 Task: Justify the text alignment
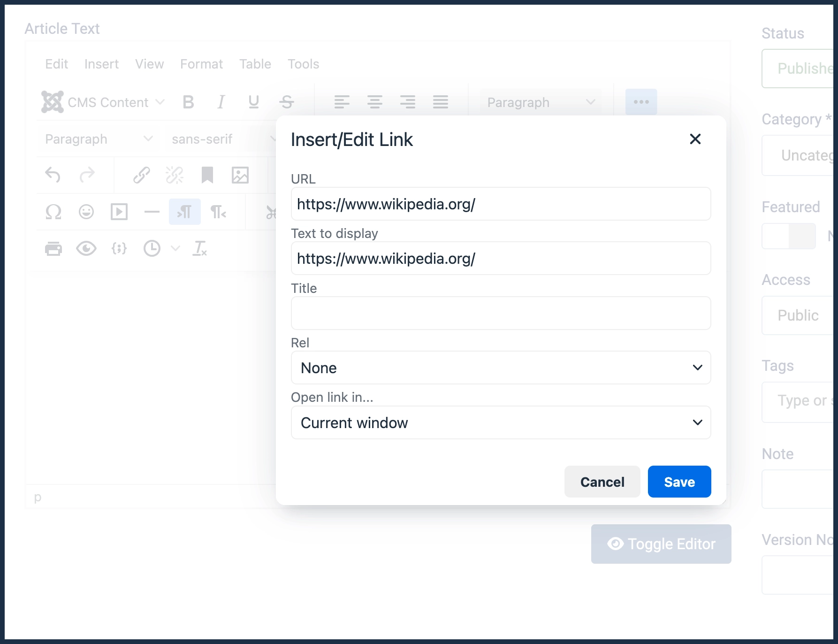(x=441, y=102)
